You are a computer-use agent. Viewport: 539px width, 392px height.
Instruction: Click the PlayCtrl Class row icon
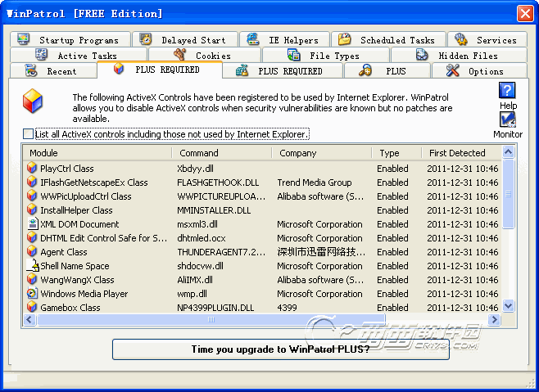click(x=32, y=168)
